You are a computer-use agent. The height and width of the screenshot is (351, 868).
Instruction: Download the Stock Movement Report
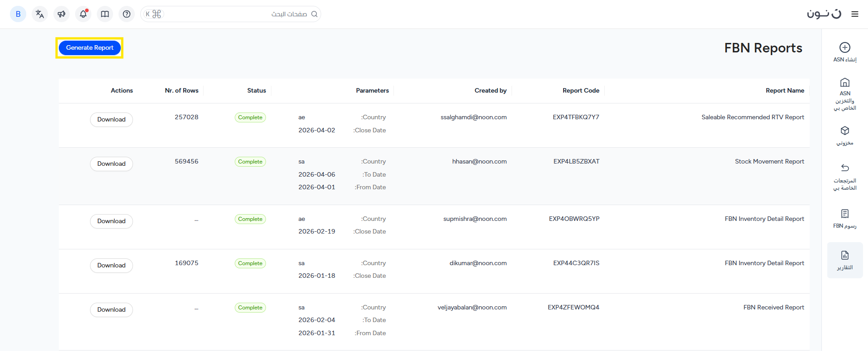point(111,164)
